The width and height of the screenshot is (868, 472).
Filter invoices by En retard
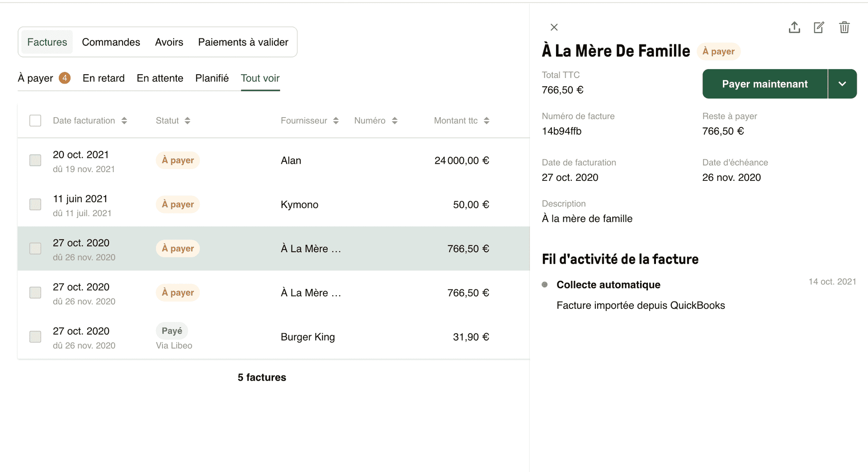[104, 78]
